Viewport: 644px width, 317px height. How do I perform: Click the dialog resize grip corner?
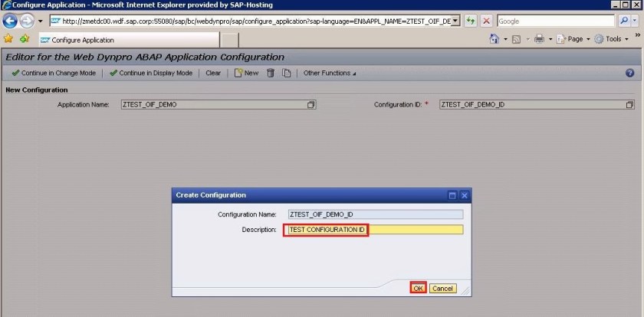point(466,291)
